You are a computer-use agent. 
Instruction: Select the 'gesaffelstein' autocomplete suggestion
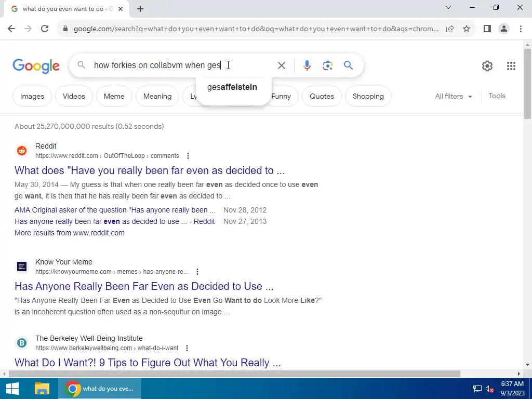point(232,87)
